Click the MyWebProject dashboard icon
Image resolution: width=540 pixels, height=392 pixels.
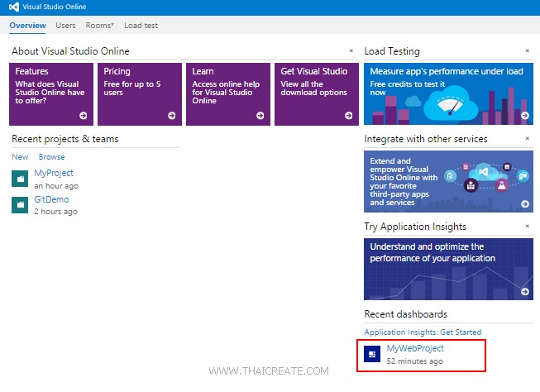(x=372, y=354)
